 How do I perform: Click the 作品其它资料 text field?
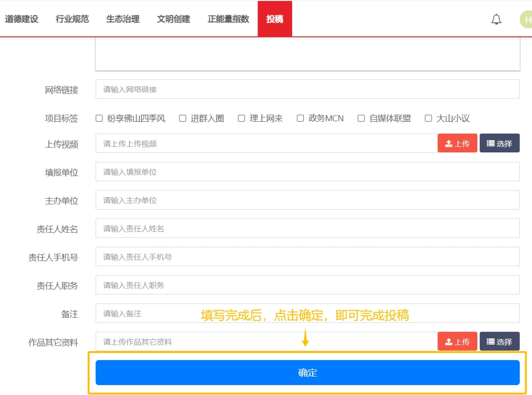point(266,341)
